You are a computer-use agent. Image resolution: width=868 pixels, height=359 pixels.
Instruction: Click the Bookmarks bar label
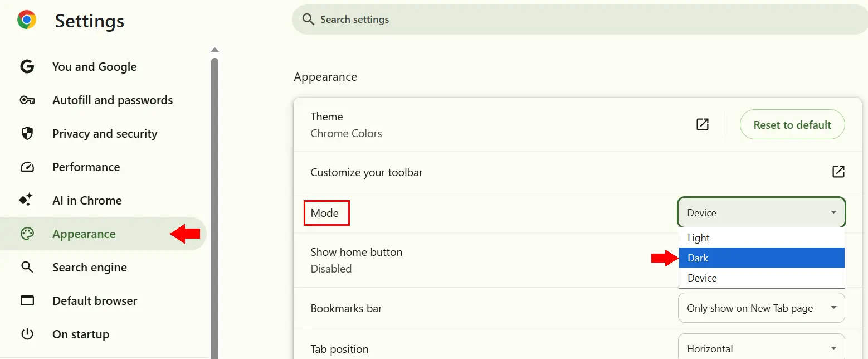346,308
